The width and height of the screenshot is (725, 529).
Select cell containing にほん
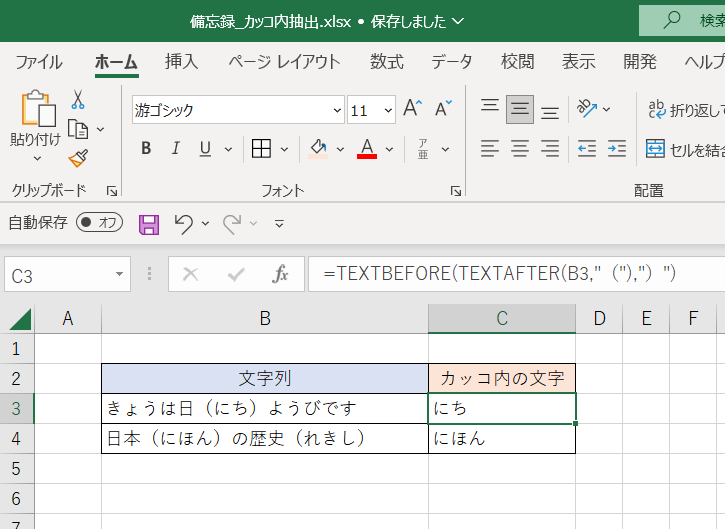pos(502,438)
